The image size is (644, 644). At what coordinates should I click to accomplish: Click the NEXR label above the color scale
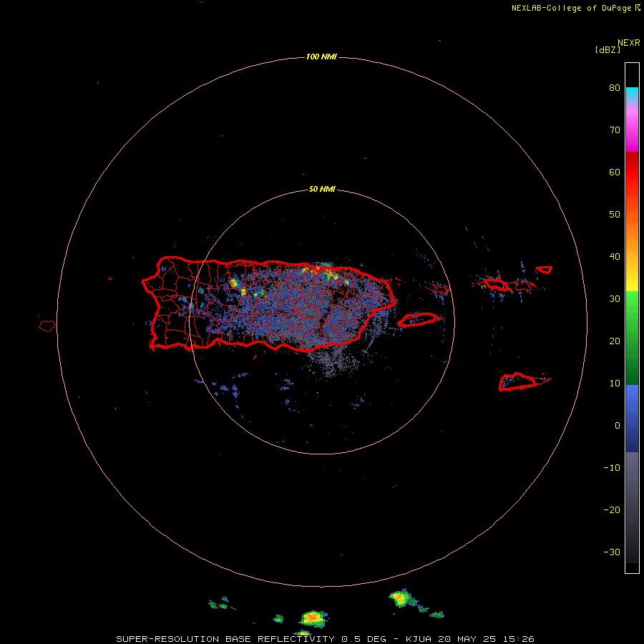click(628, 43)
